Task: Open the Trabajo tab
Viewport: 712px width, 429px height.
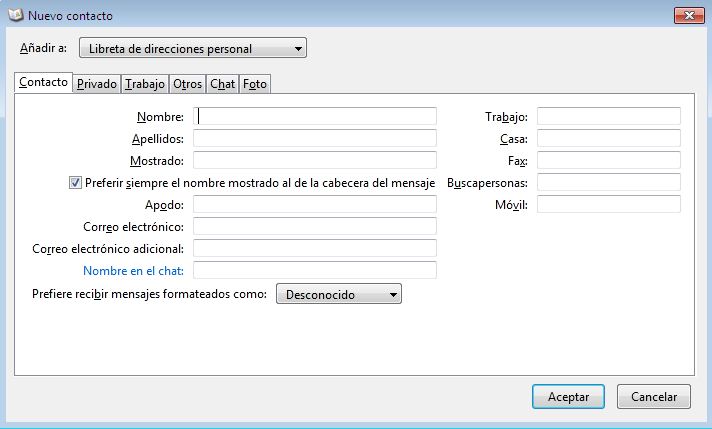Action: pyautogui.click(x=145, y=84)
